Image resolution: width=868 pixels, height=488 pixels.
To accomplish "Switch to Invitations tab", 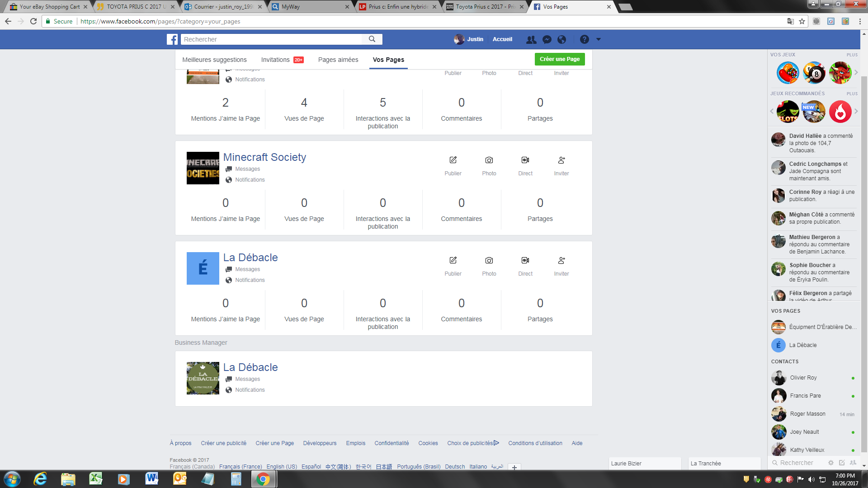I will pos(282,60).
